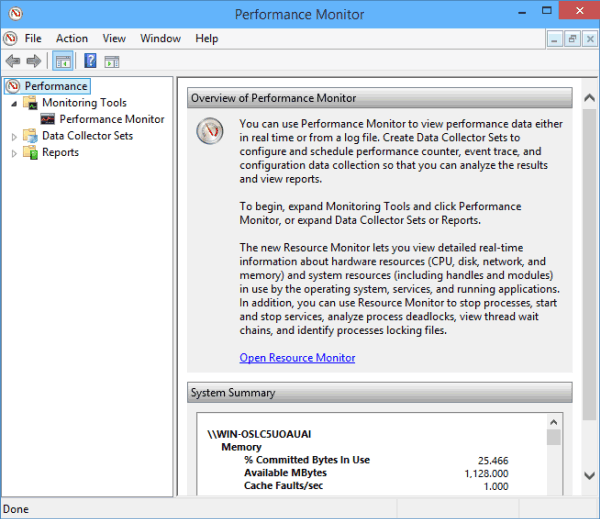Screen dimensions: 600x519
Task: Click the Available MBytes counter label
Action: (285, 473)
